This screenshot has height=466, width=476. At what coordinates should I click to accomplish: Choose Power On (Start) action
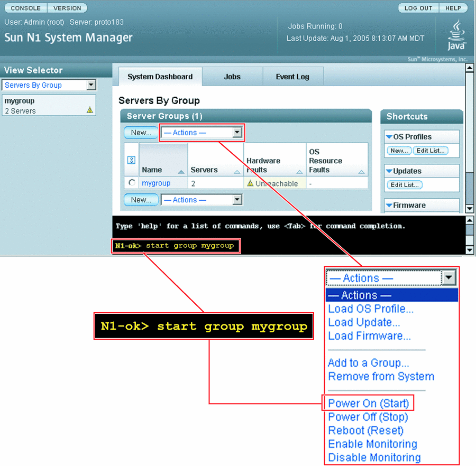point(369,403)
